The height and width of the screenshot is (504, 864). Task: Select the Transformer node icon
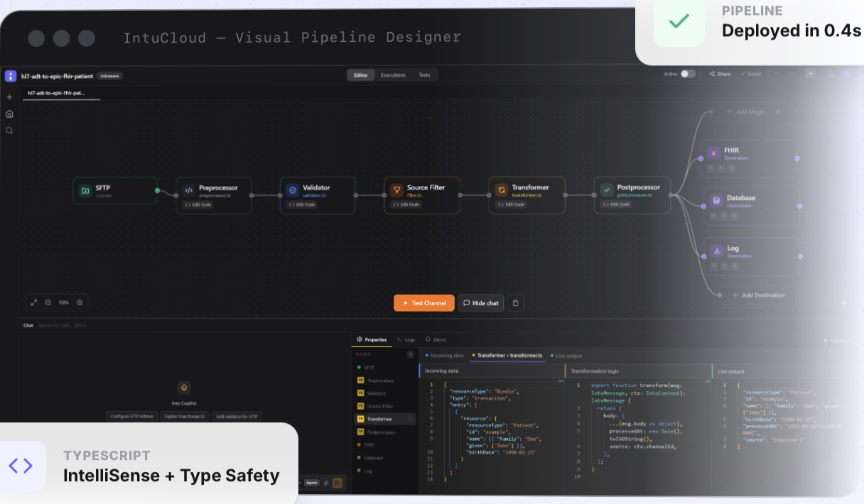(501, 190)
